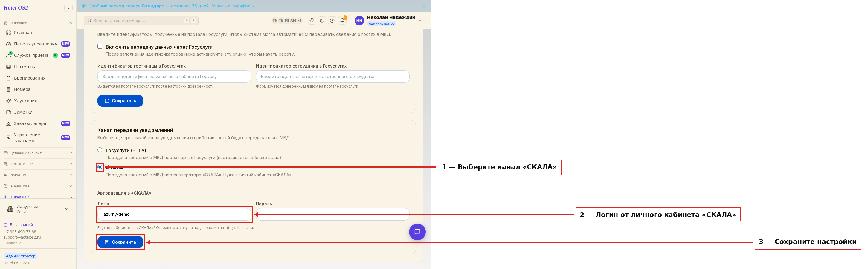The width and height of the screenshot is (868, 269).
Task: Save the Госуслуги identifiers with Сохранить
Action: tap(120, 101)
